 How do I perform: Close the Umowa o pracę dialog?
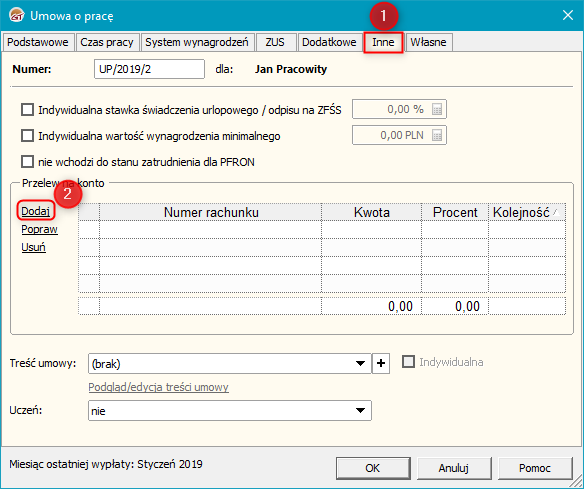point(568,15)
